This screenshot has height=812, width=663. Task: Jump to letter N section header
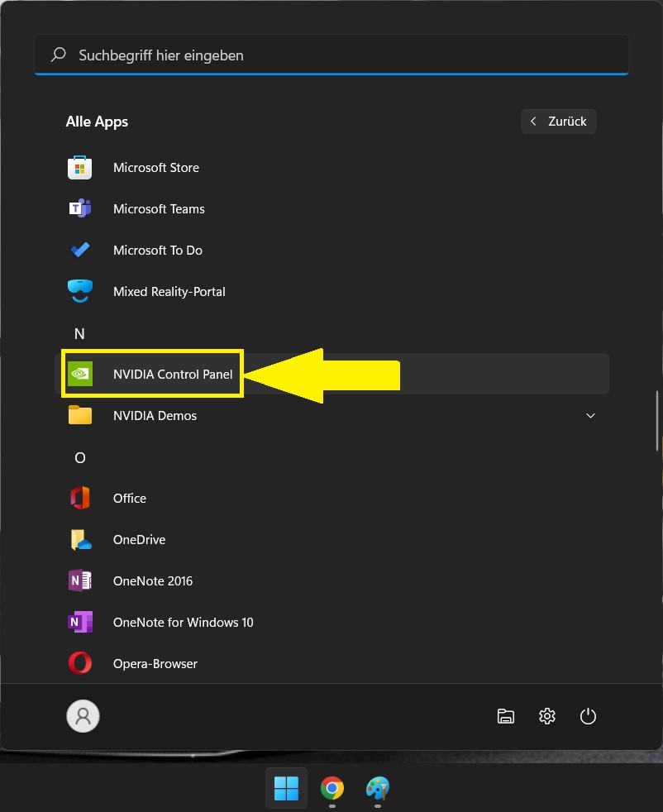79,333
